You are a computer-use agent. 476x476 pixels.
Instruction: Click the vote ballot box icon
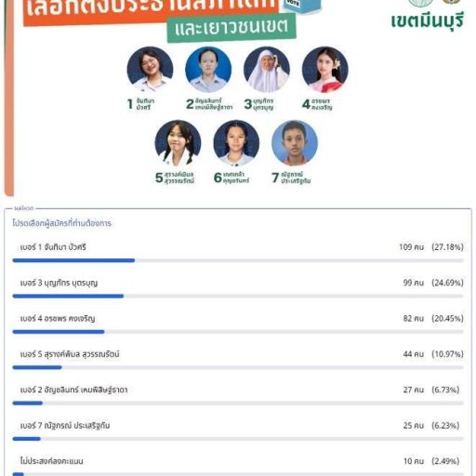pyautogui.click(x=302, y=6)
